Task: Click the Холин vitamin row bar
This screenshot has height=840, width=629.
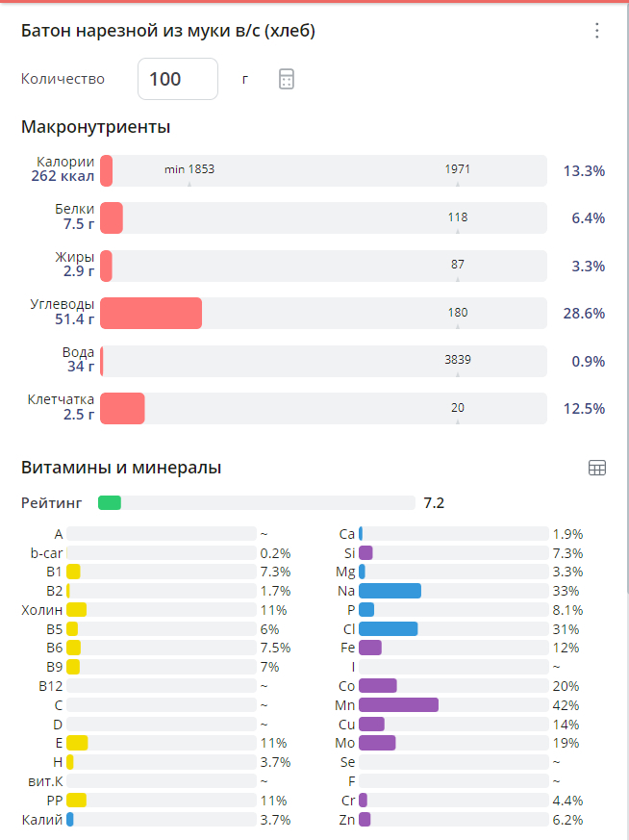Action: pyautogui.click(x=161, y=610)
